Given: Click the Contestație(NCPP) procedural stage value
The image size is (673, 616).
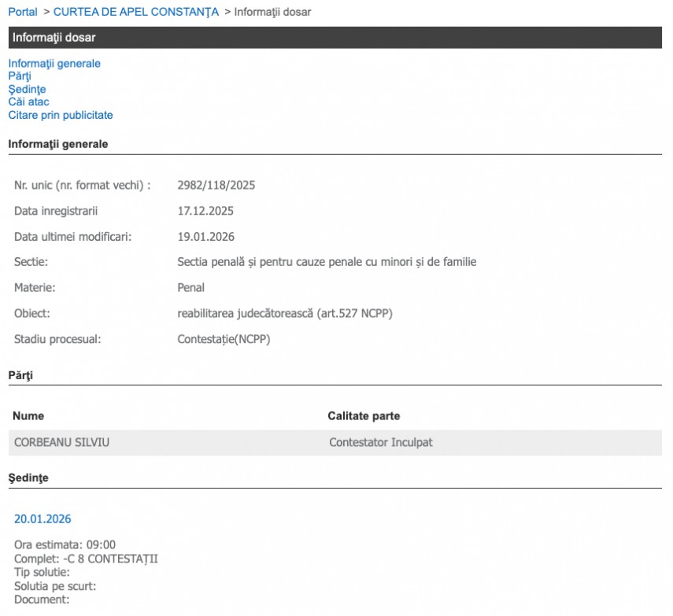Looking at the screenshot, I should pyautogui.click(x=225, y=339).
